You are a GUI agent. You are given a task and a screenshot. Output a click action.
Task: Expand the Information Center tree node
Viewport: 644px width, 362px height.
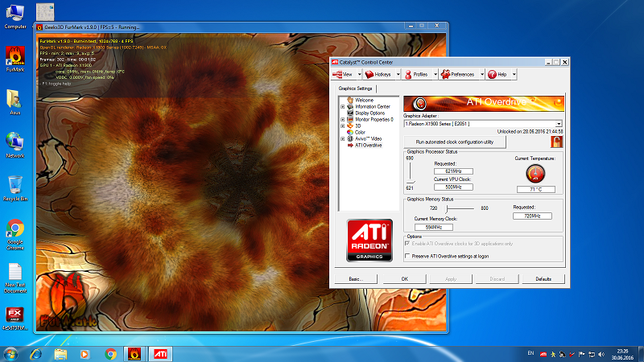(343, 106)
